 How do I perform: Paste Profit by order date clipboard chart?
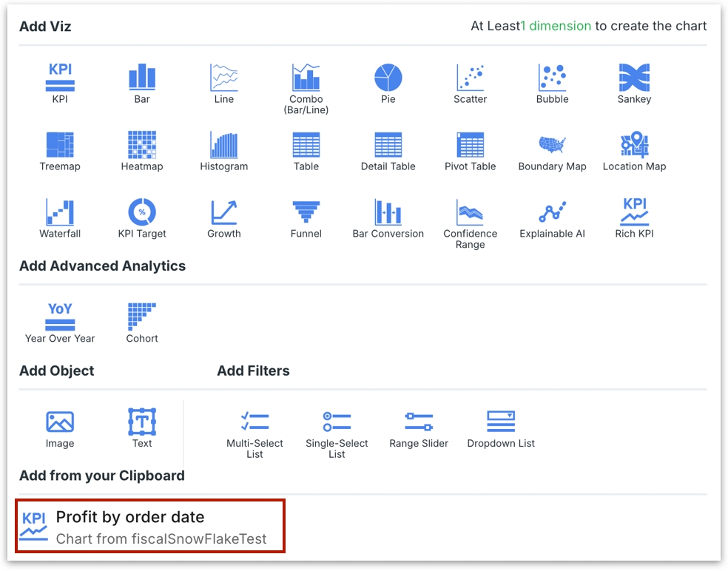150,527
